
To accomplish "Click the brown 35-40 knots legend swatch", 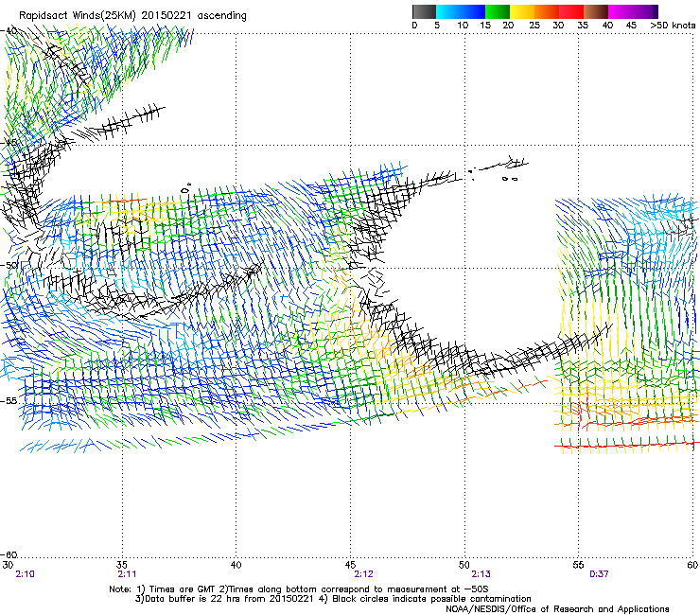I will coord(596,11).
